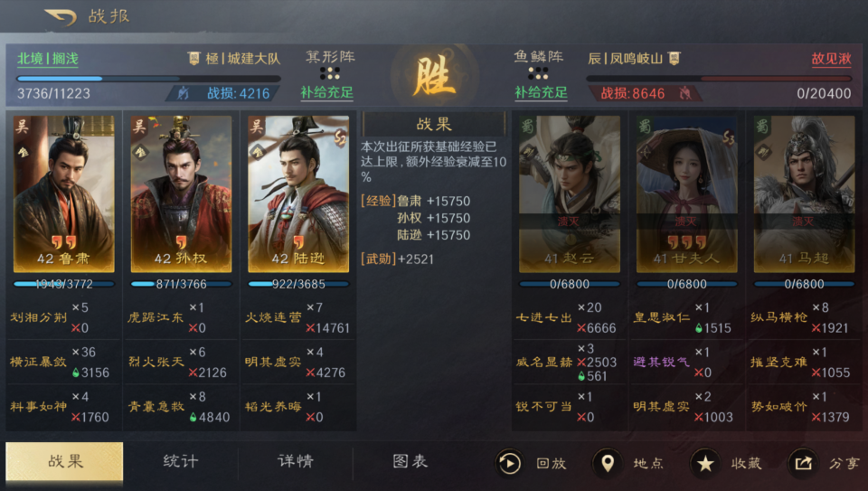Select the 战果 tab
This screenshot has height=491, width=868.
point(65,461)
